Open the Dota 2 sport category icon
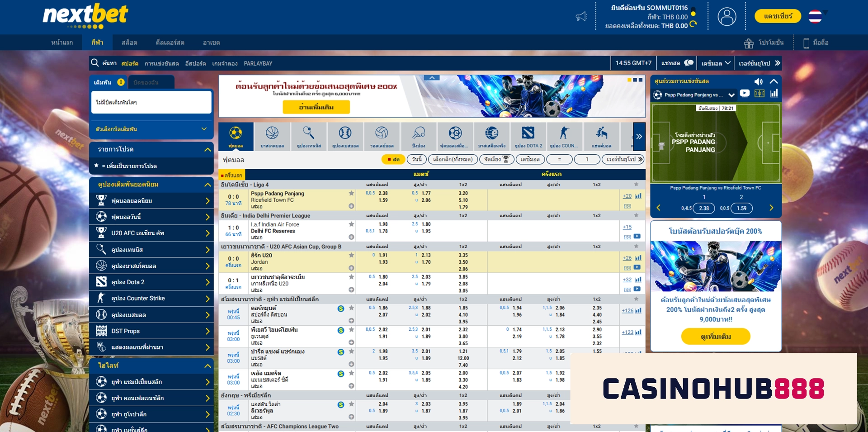Image resolution: width=868 pixels, height=432 pixels. (528, 136)
